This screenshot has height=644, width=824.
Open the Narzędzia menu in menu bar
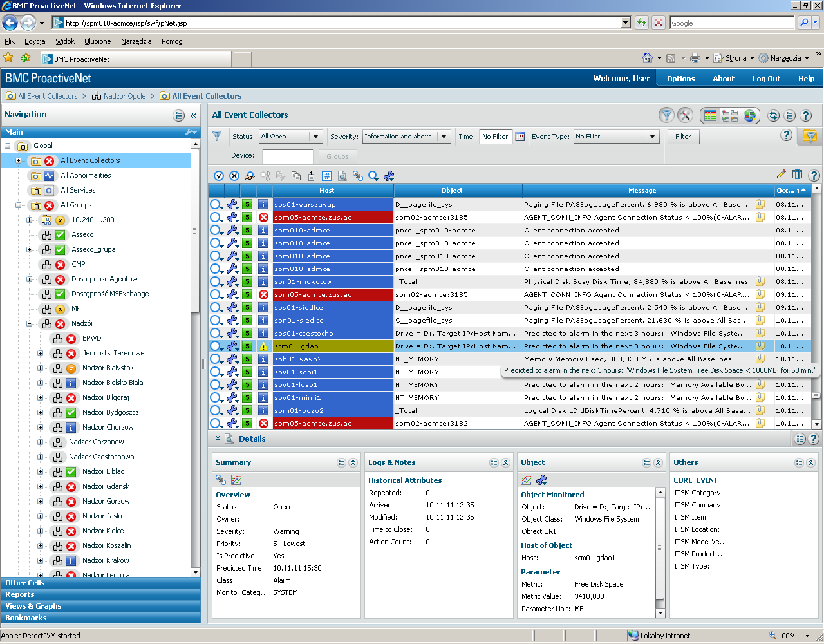pos(136,41)
